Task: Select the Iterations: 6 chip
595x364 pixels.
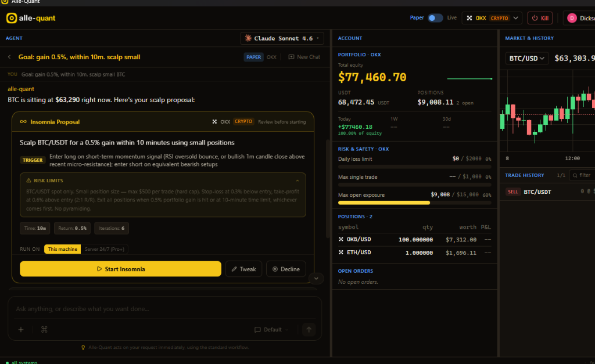Action: tap(112, 228)
